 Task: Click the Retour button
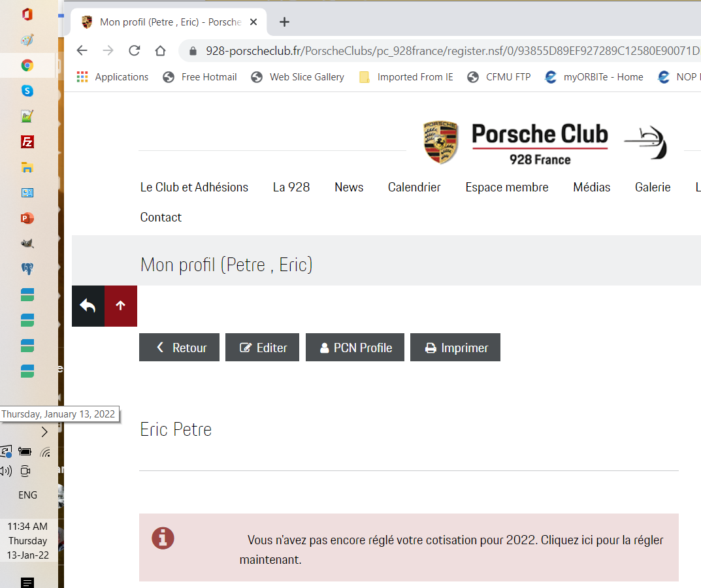(179, 348)
